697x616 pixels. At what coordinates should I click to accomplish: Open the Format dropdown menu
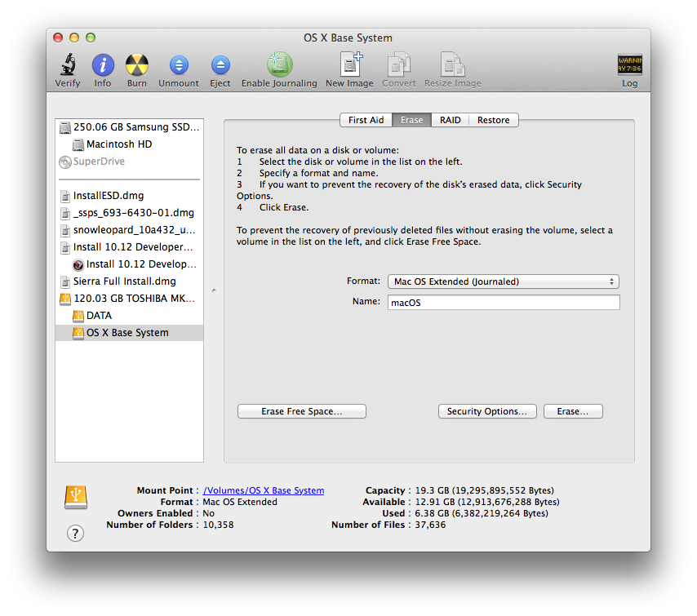tap(503, 281)
